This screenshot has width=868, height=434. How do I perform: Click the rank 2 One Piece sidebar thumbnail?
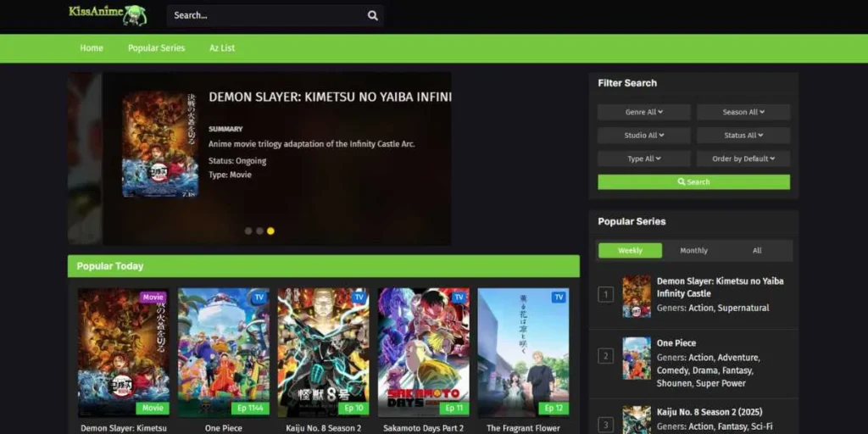(637, 359)
